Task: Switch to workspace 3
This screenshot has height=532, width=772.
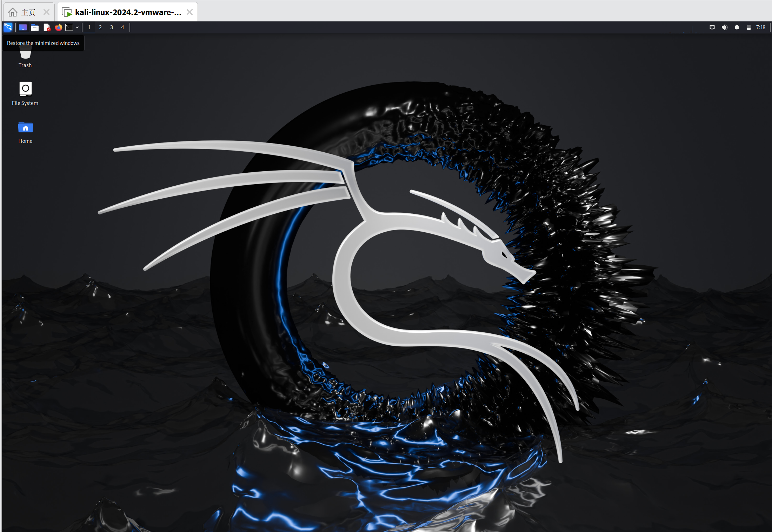Action: (112, 27)
